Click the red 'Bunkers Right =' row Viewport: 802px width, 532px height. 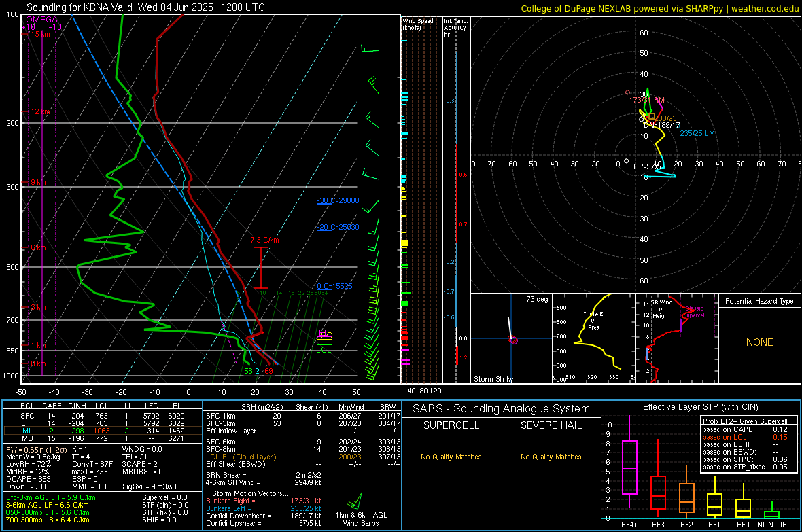264,501
